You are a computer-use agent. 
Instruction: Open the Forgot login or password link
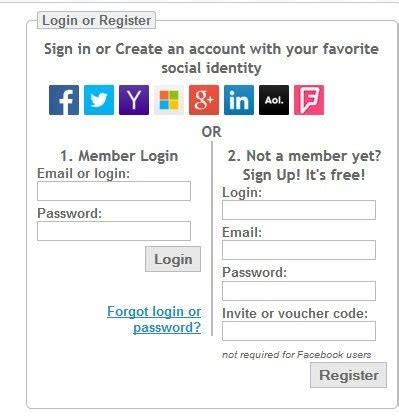click(154, 319)
